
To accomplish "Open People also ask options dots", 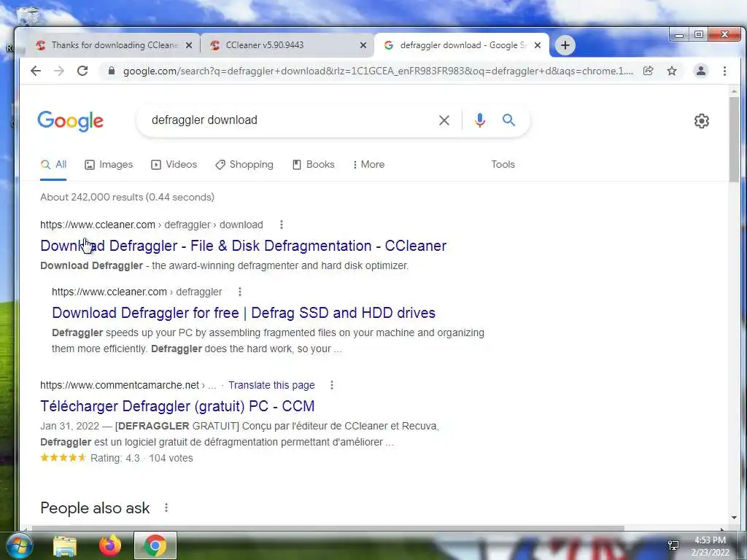I will click(x=166, y=507).
